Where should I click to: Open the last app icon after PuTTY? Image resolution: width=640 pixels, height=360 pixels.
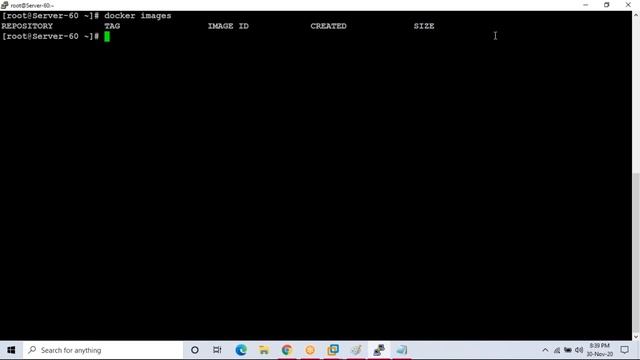tap(402, 350)
